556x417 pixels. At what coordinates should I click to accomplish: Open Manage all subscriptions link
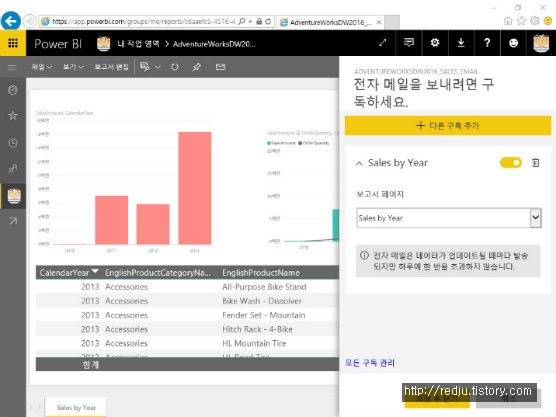click(x=369, y=363)
